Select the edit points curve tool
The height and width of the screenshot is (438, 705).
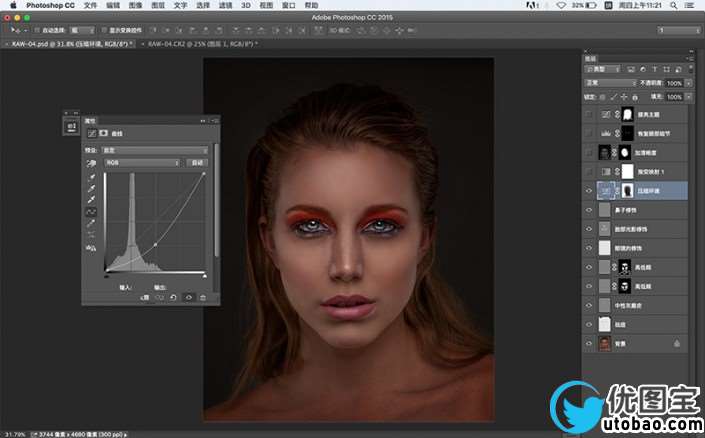pos(92,211)
